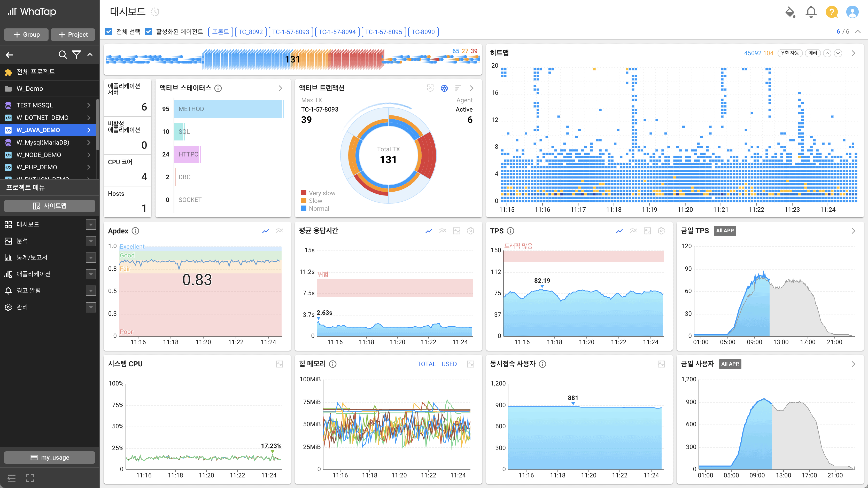Viewport: 868px width, 488px height.
Task: Click the 사이트맵 button
Action: [x=50, y=206]
